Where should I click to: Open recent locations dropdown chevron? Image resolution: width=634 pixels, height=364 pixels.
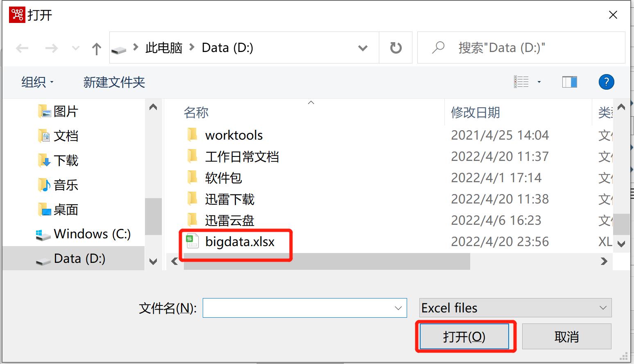click(x=76, y=48)
